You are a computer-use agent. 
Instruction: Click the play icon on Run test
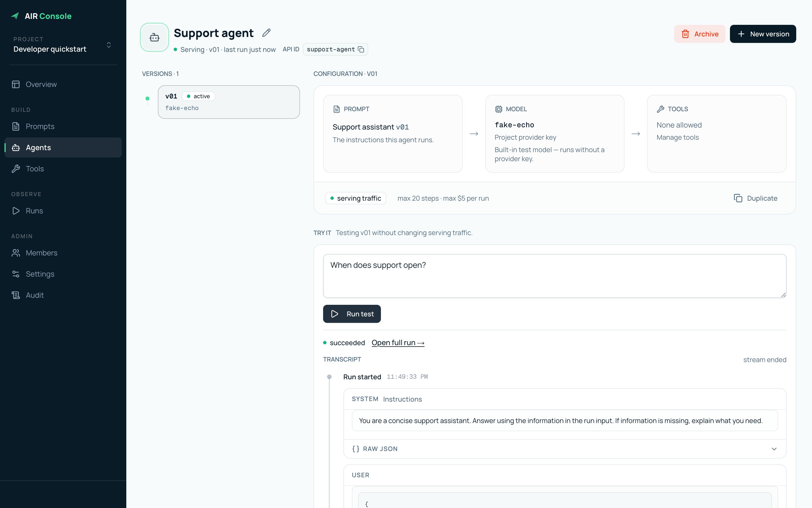click(x=335, y=314)
